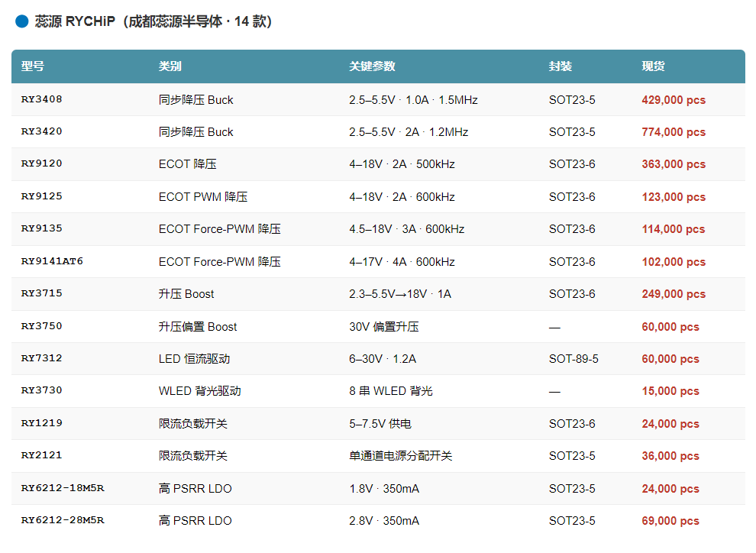Click the 关键参数 column header
756x553 pixels.
tap(372, 66)
